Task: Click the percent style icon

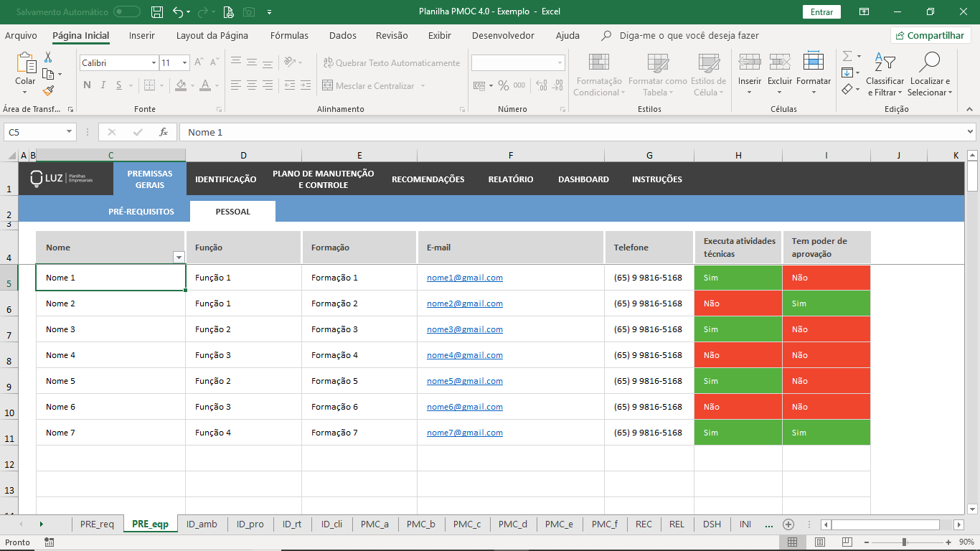Action: (x=504, y=85)
